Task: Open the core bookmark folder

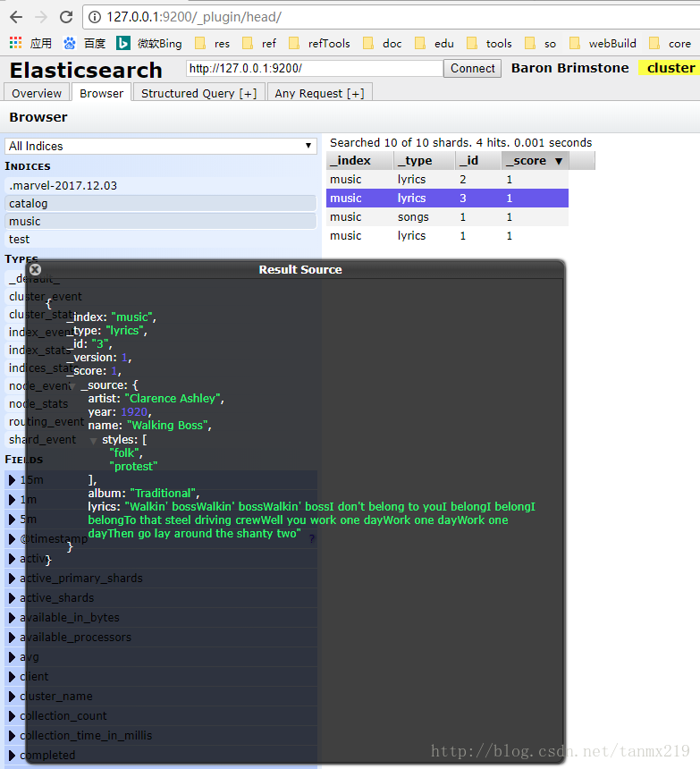Action: 670,43
